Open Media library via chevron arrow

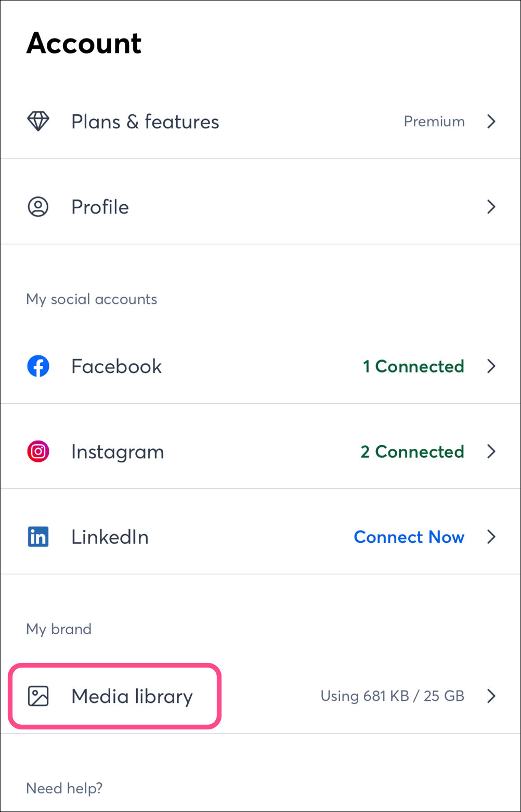(x=491, y=696)
